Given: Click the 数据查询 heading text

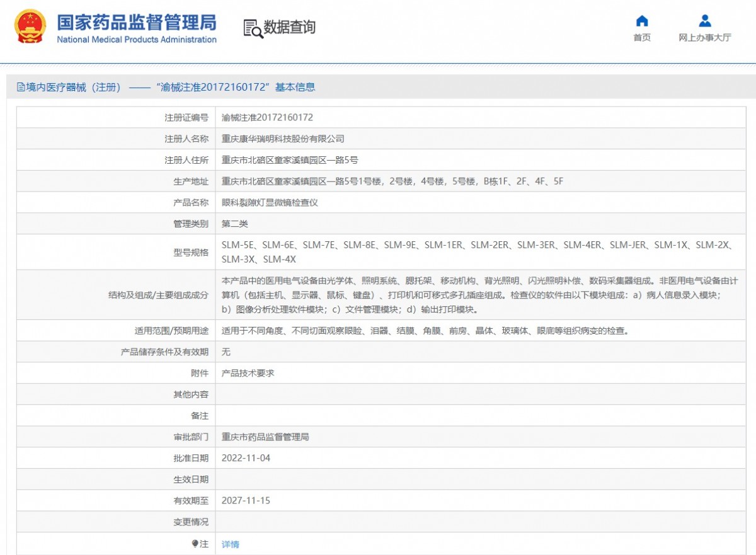Looking at the screenshot, I should tap(289, 27).
